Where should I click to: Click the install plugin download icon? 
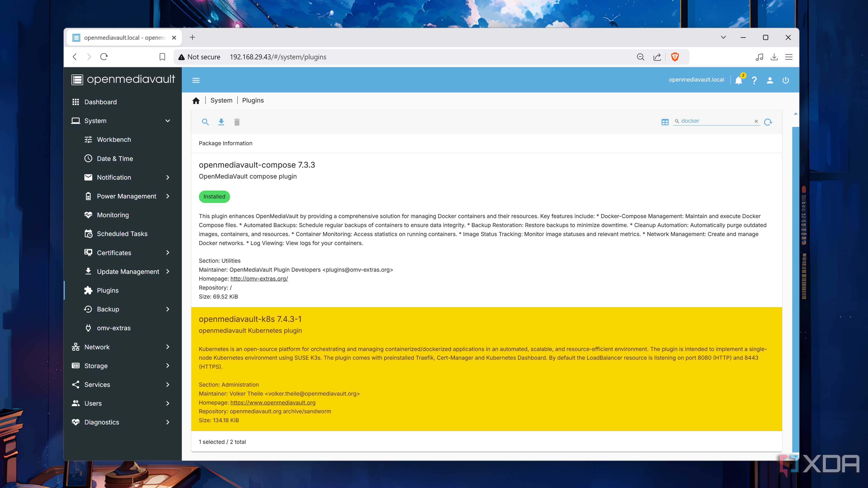coord(221,122)
